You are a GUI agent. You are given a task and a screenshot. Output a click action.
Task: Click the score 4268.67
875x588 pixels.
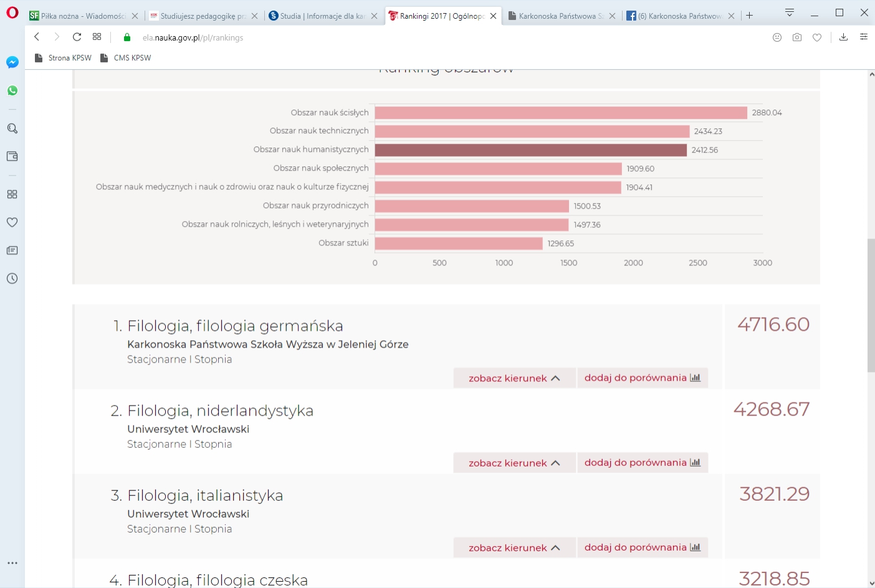pyautogui.click(x=772, y=409)
